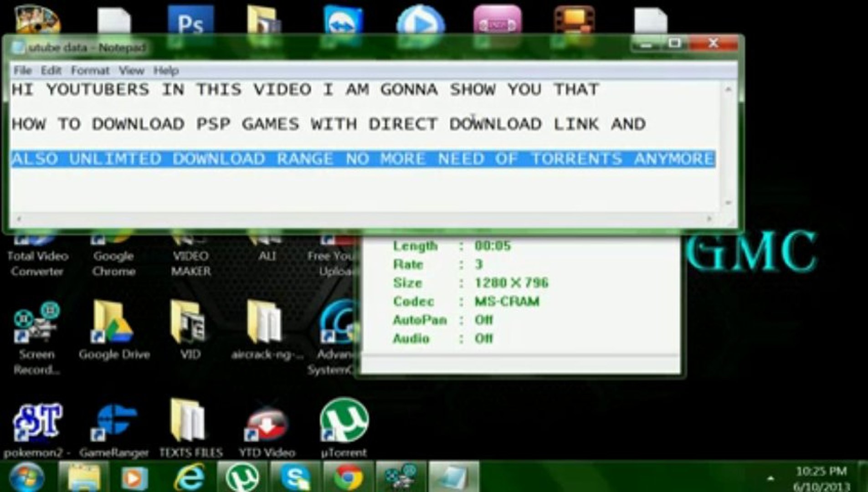This screenshot has height=492, width=868.
Task: Open the pokemon2 desktop icon
Action: 37,430
